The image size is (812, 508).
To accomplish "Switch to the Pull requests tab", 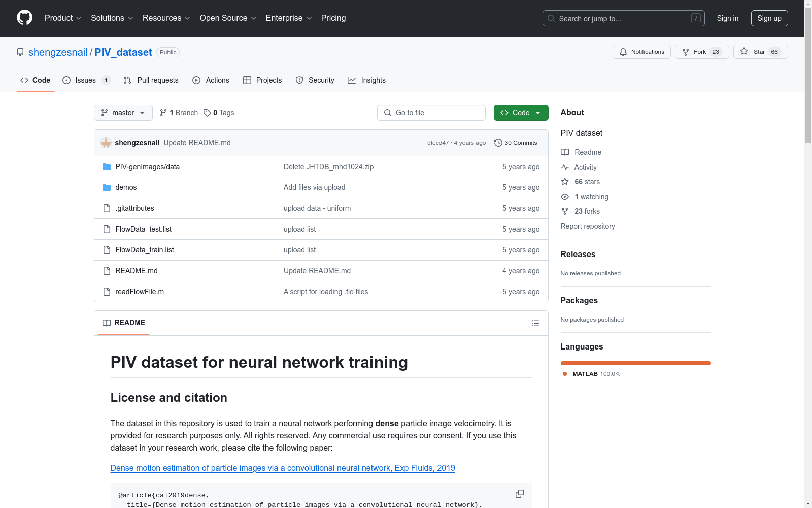I will point(151,80).
